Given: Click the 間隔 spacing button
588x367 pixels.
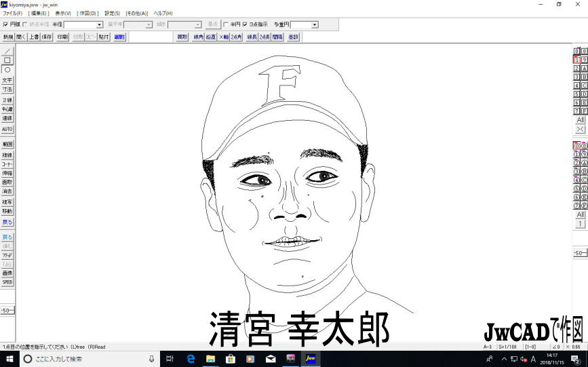Looking at the screenshot, I should [x=277, y=37].
